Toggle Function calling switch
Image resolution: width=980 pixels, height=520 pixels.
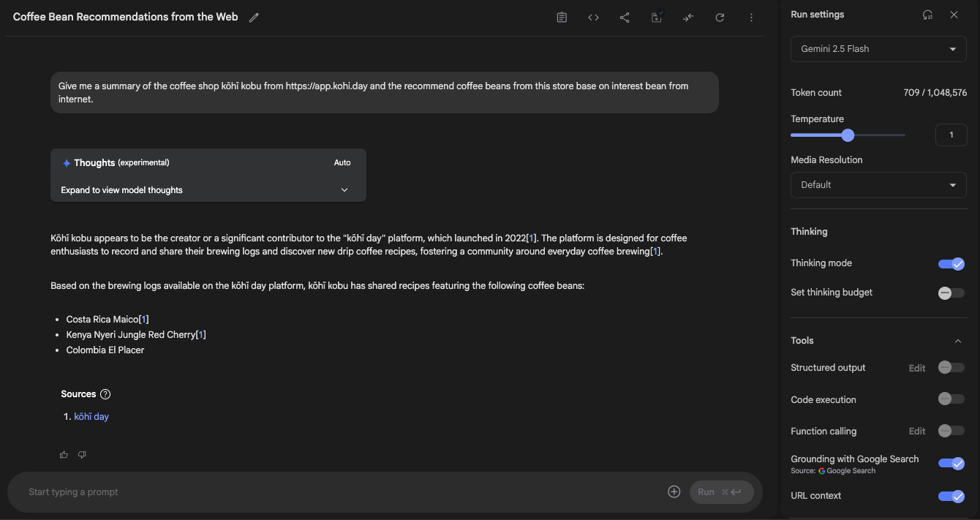[x=951, y=431]
